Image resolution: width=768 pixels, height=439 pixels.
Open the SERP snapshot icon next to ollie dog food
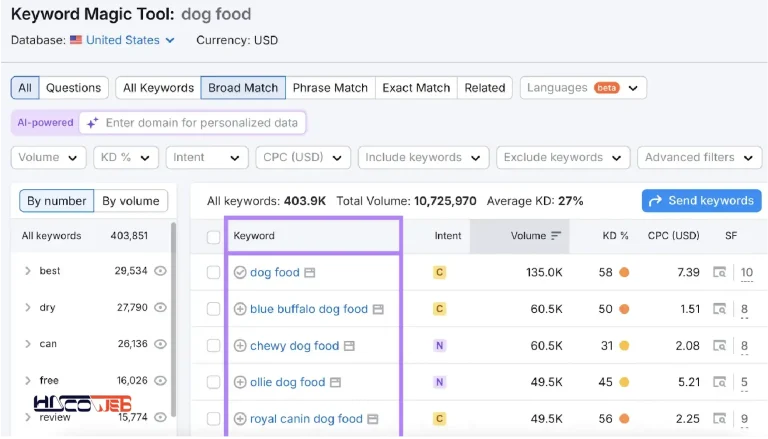point(335,382)
